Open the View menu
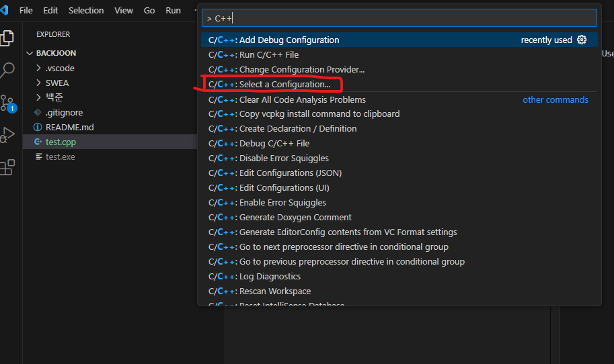614x364 pixels. 124,11
